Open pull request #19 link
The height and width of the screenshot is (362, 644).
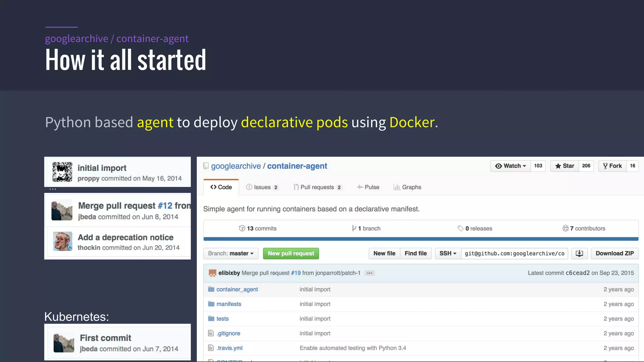coord(296,273)
